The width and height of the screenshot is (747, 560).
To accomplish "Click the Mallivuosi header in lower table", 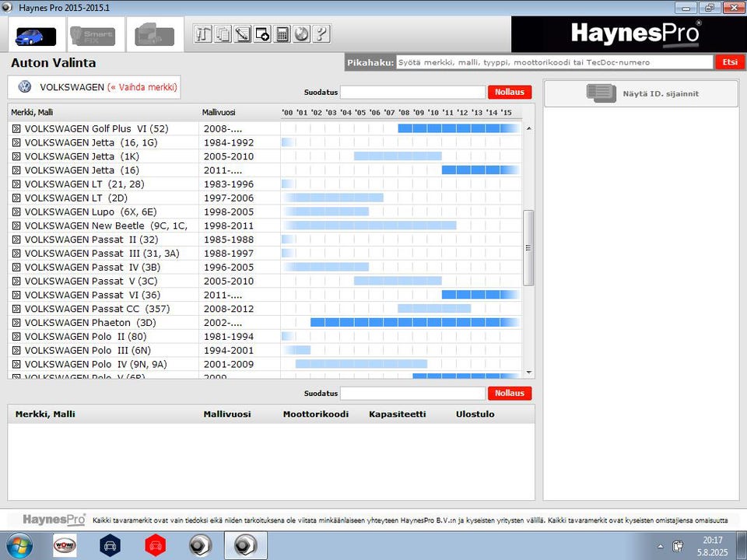I will [227, 414].
